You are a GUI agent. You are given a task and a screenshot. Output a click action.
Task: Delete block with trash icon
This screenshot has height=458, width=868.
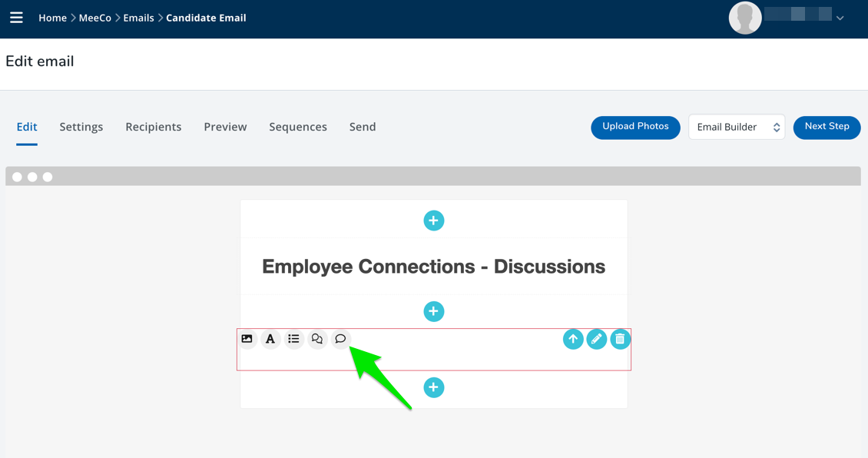(620, 339)
